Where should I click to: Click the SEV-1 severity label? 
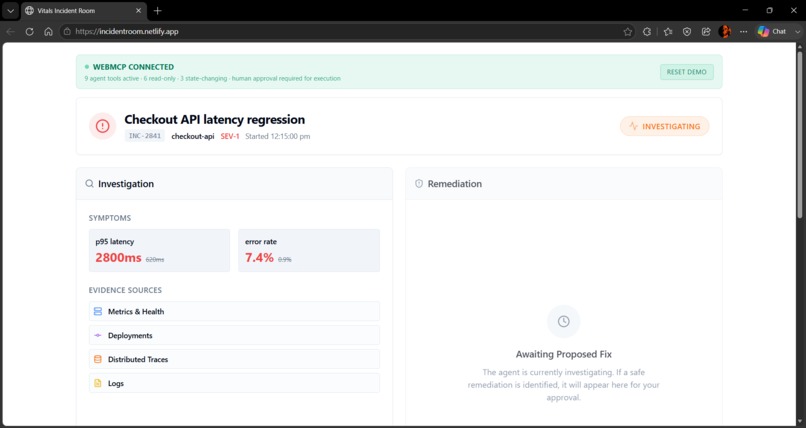pyautogui.click(x=230, y=136)
